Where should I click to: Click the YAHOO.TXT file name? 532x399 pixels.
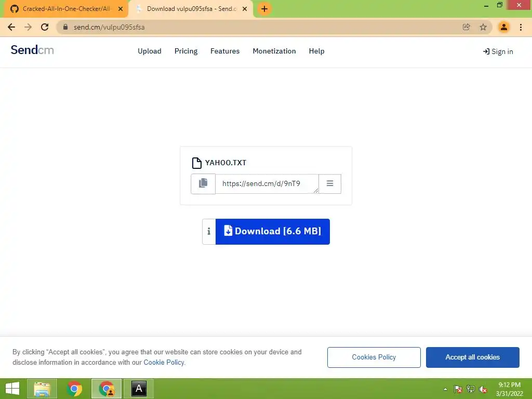[225, 163]
